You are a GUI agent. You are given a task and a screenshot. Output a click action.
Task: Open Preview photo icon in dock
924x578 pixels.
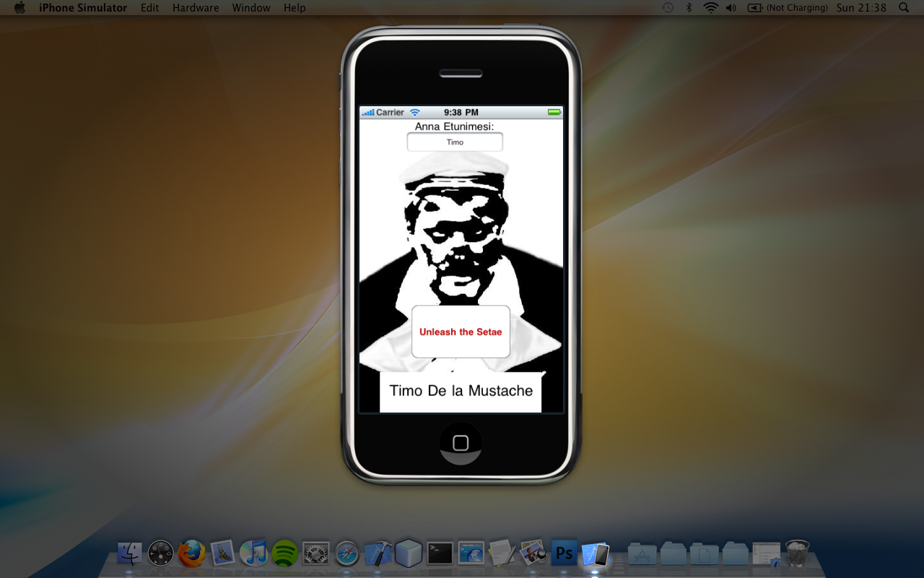pos(533,553)
